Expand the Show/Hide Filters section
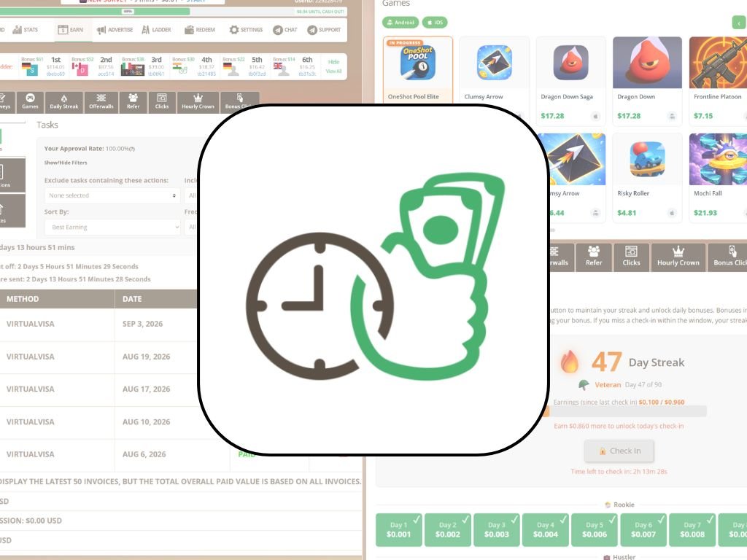747x560 pixels. (66, 163)
